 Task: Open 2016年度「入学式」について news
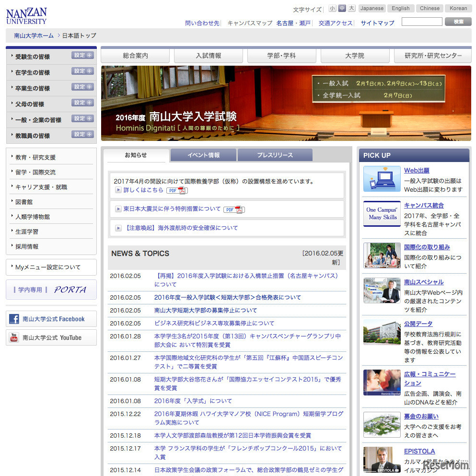click(193, 401)
